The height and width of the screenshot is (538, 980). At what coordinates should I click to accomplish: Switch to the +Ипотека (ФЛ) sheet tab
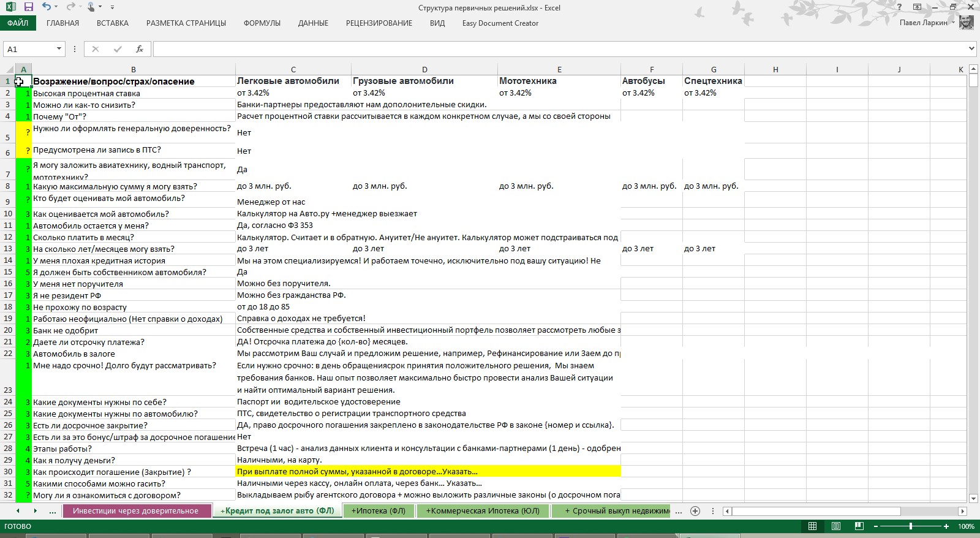pos(378,510)
